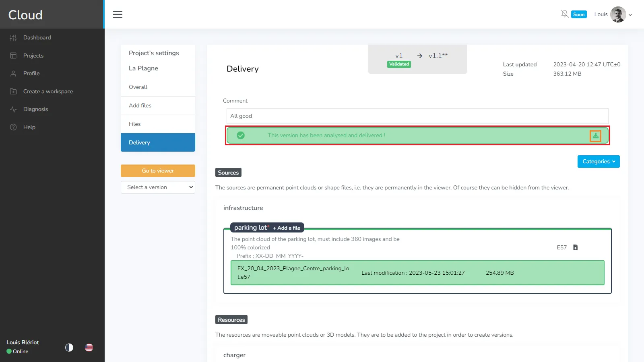This screenshot has height=362, width=644.
Task: Open the Diagnosis page
Action: (x=35, y=109)
